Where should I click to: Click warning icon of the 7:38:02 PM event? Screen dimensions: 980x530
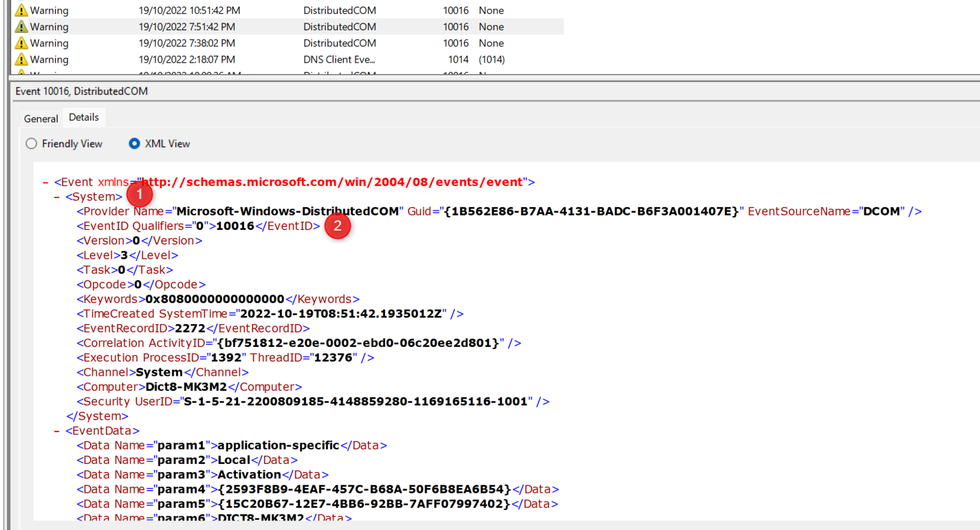tap(21, 43)
